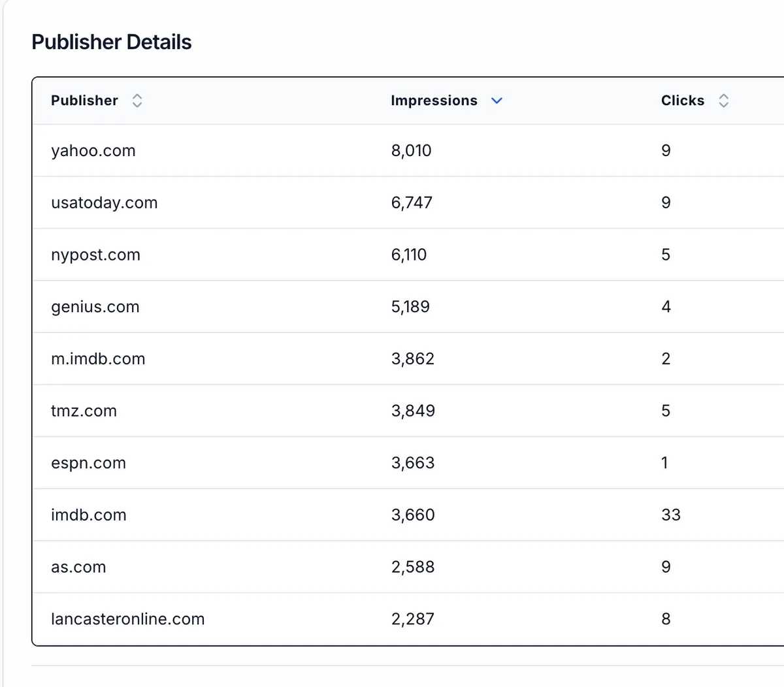The height and width of the screenshot is (687, 784).
Task: Open the yahoo.com publisher entry
Action: click(93, 150)
